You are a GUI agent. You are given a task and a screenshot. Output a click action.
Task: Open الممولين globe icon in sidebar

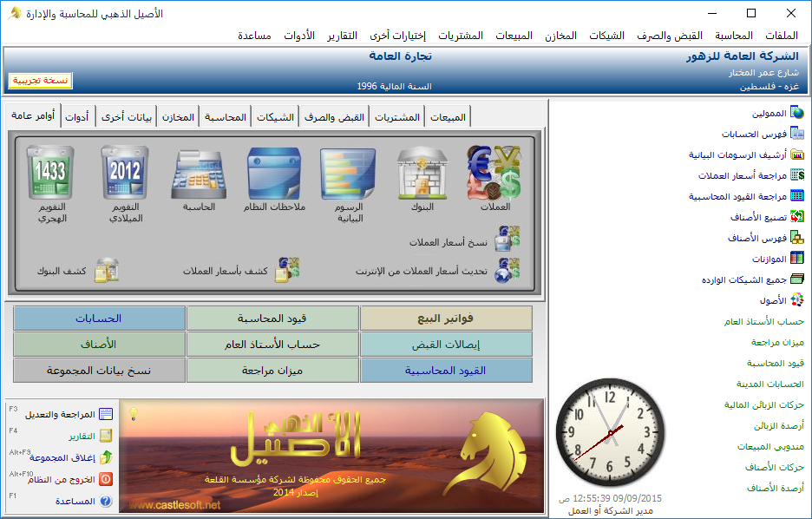797,113
